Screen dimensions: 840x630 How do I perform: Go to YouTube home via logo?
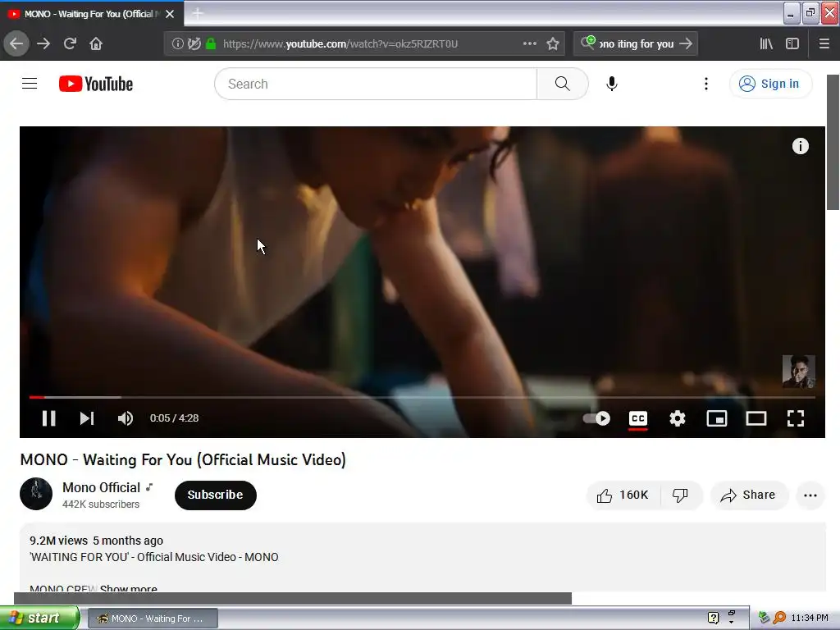point(96,84)
